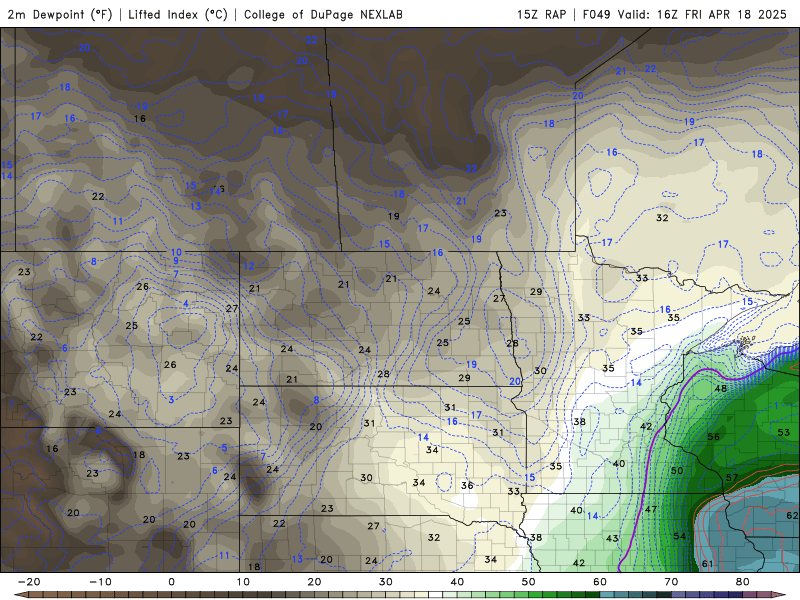Image resolution: width=800 pixels, height=600 pixels.
Task: Click the blue lifted index label '12'
Action: click(248, 266)
